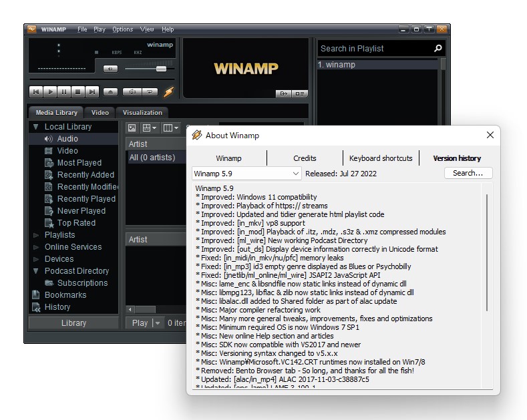Open podcast Subscriptions

(x=82, y=283)
